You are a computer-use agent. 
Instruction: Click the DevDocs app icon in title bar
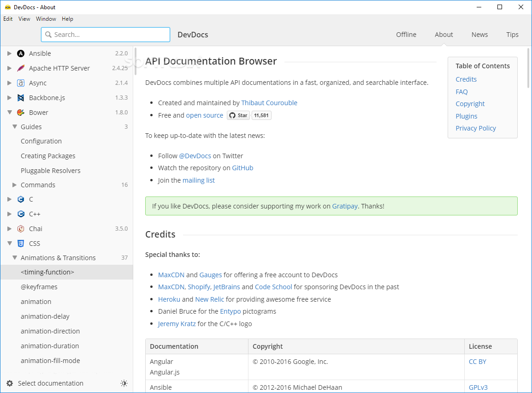(x=8, y=7)
